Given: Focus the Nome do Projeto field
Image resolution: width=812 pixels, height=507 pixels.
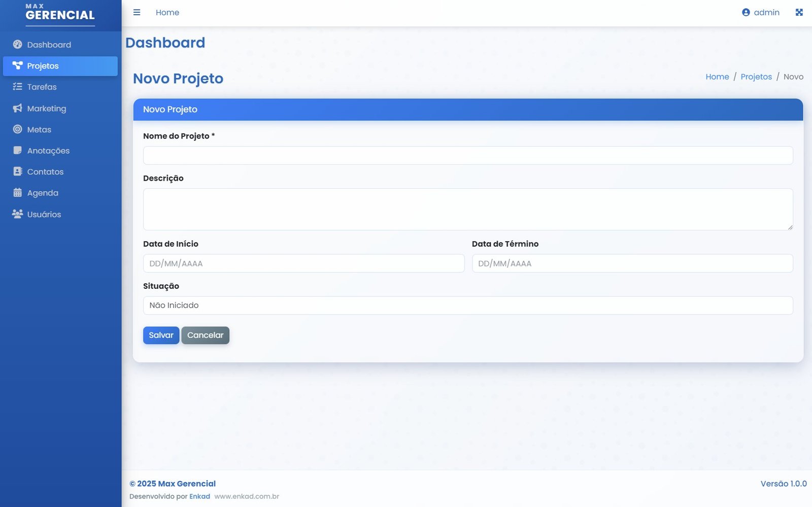Looking at the screenshot, I should (467, 155).
